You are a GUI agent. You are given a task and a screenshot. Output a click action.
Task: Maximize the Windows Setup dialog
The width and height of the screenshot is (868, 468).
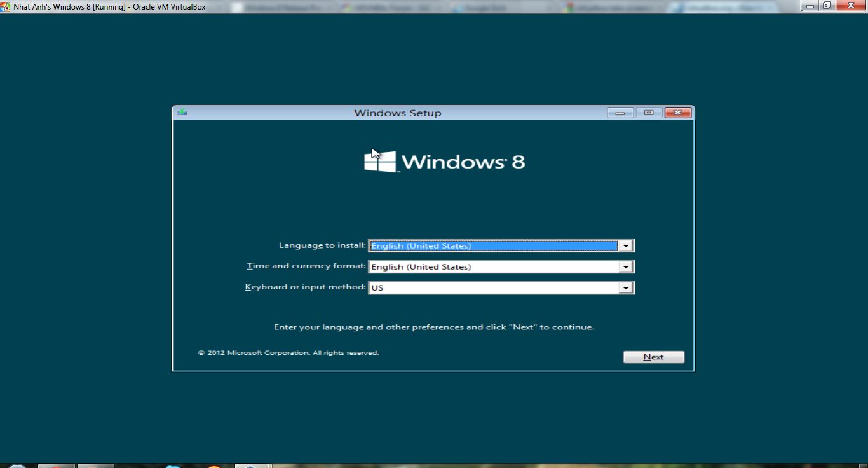(x=649, y=113)
